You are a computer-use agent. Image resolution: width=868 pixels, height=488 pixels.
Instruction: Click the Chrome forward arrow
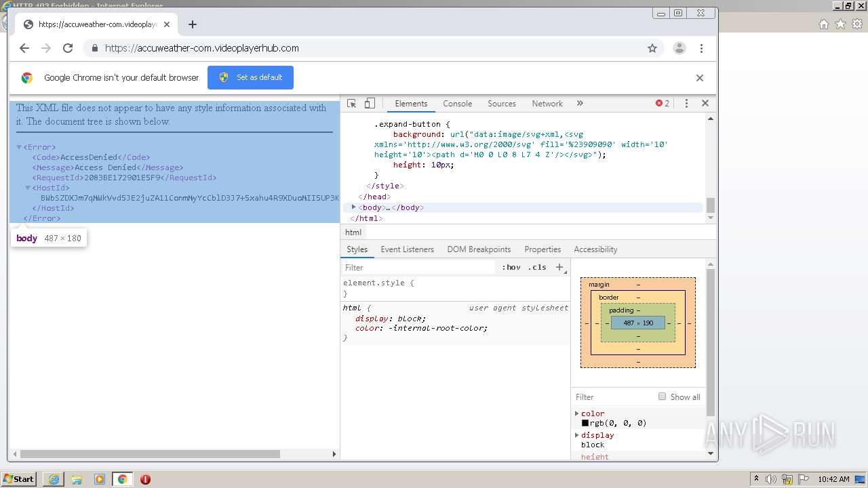(x=46, y=48)
